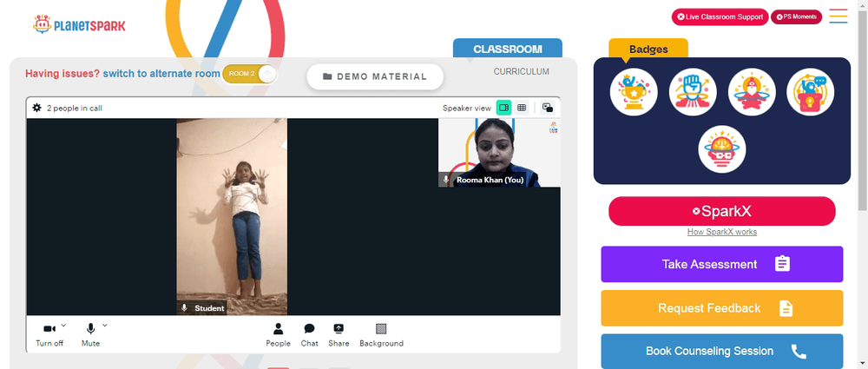Click "Having issues?" text

coord(62,74)
